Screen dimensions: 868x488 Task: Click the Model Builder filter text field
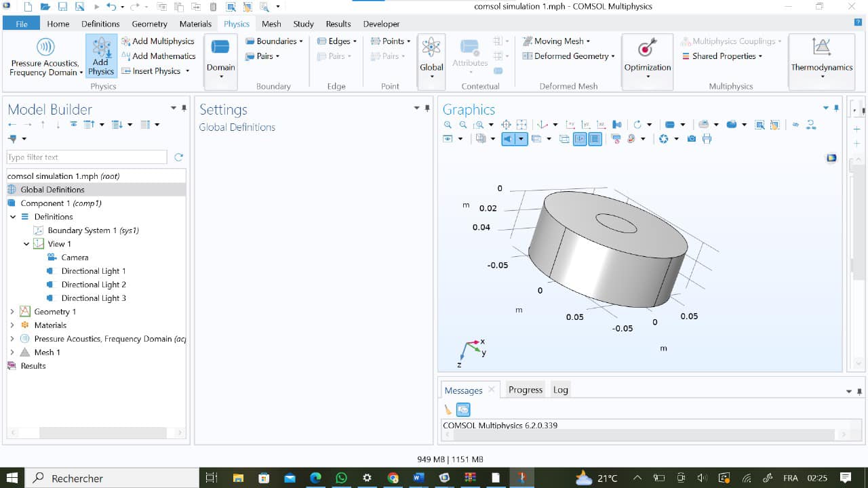click(x=87, y=157)
